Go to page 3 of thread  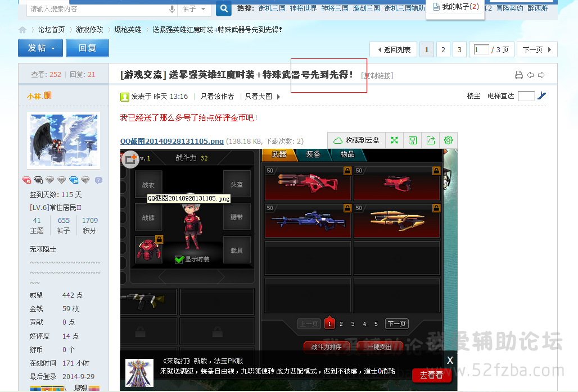tap(459, 49)
